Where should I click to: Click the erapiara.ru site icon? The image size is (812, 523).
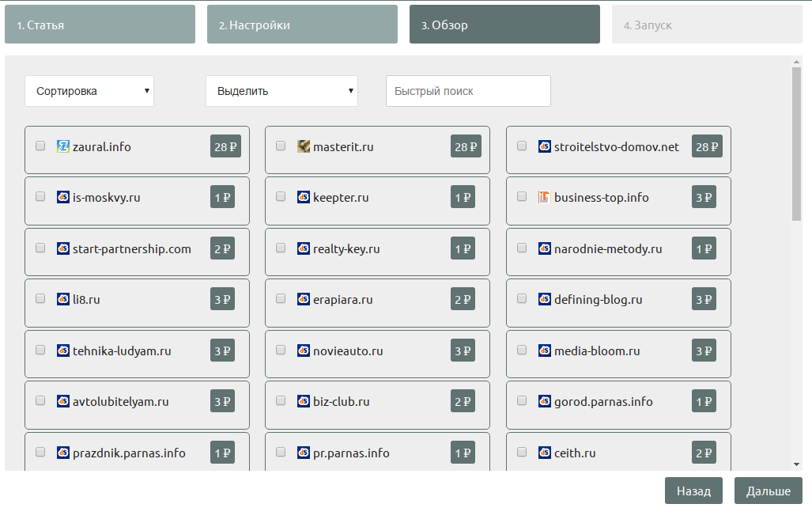click(304, 300)
